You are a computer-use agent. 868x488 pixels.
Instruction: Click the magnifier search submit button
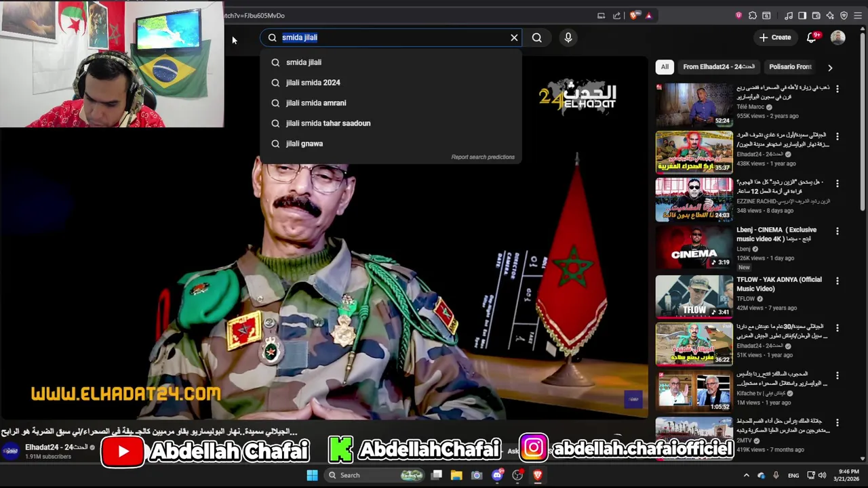coord(537,37)
